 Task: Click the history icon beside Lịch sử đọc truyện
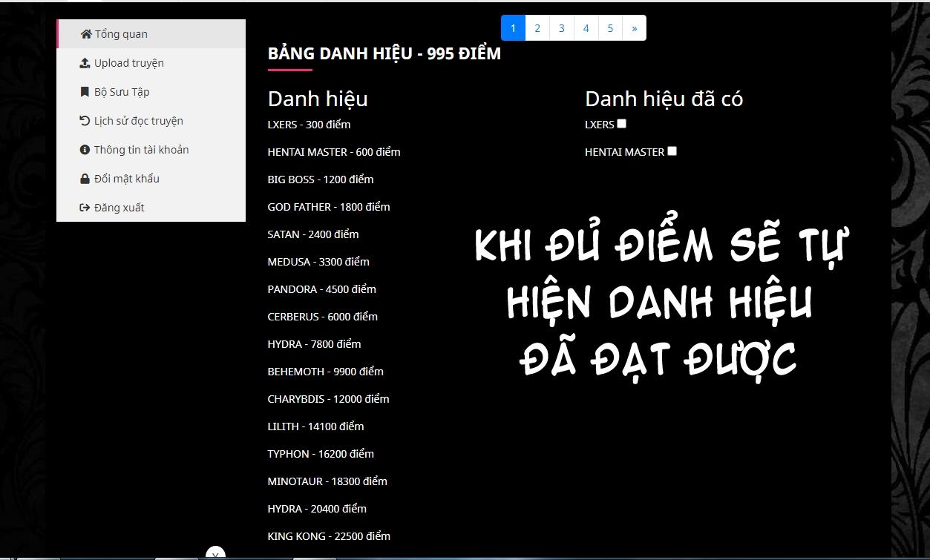tap(85, 121)
